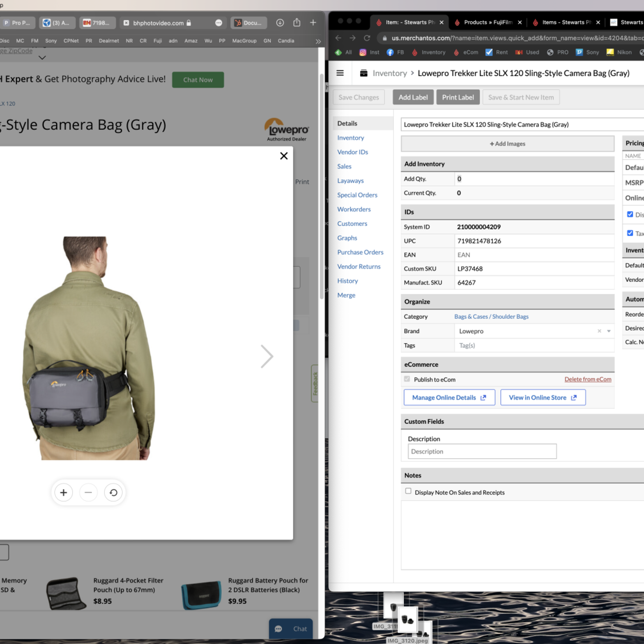Viewport: 644px width, 644px height.
Task: Show more Safari bookmarks with the double chevron
Action: pyautogui.click(x=318, y=41)
